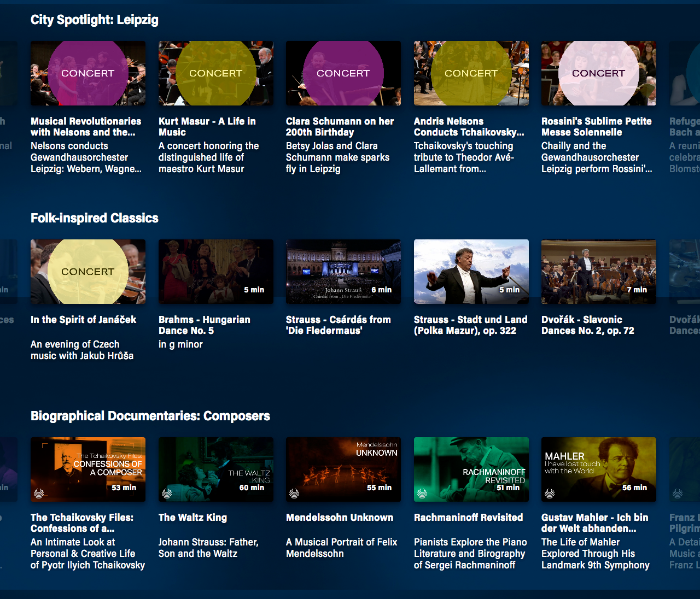The image size is (700, 599).
Task: Open Tchaikovsky Files documentary thumbnail
Action: 88,469
